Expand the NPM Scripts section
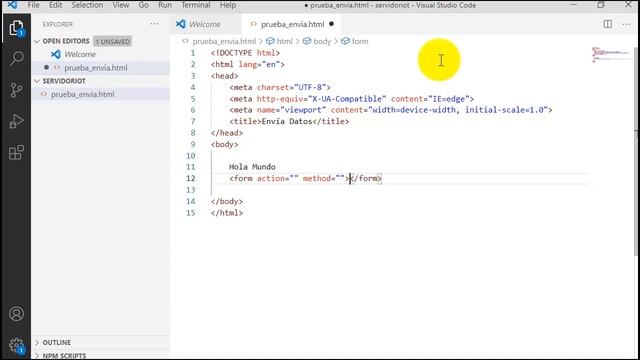640x360 pixels. pyautogui.click(x=37, y=356)
